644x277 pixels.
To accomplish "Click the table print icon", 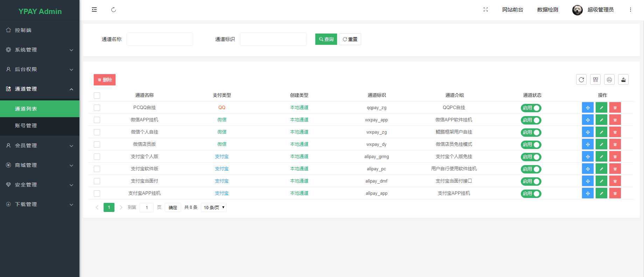I will tap(609, 80).
